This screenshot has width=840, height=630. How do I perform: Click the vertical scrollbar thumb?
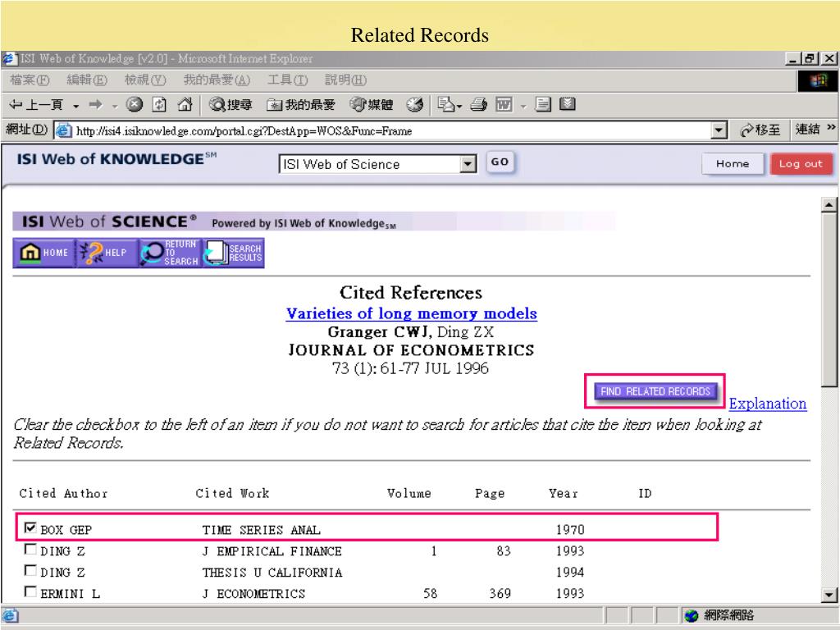coord(829,299)
